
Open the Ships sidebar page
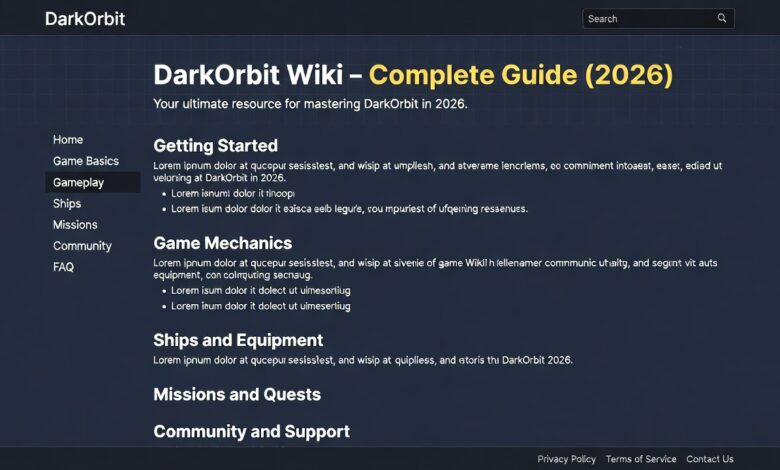[x=67, y=204]
